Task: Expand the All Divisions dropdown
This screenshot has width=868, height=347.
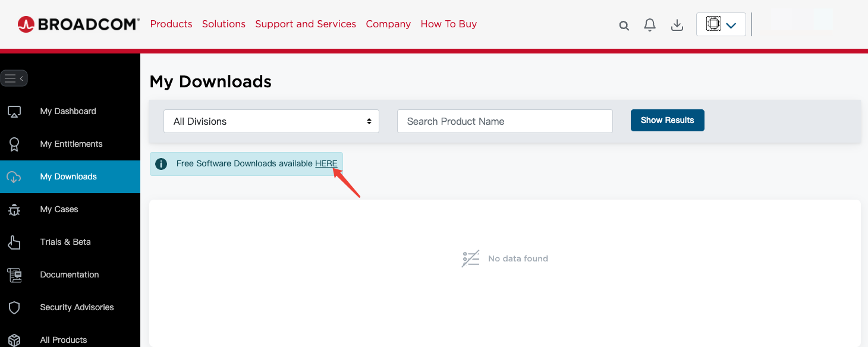Action: pyautogui.click(x=271, y=121)
